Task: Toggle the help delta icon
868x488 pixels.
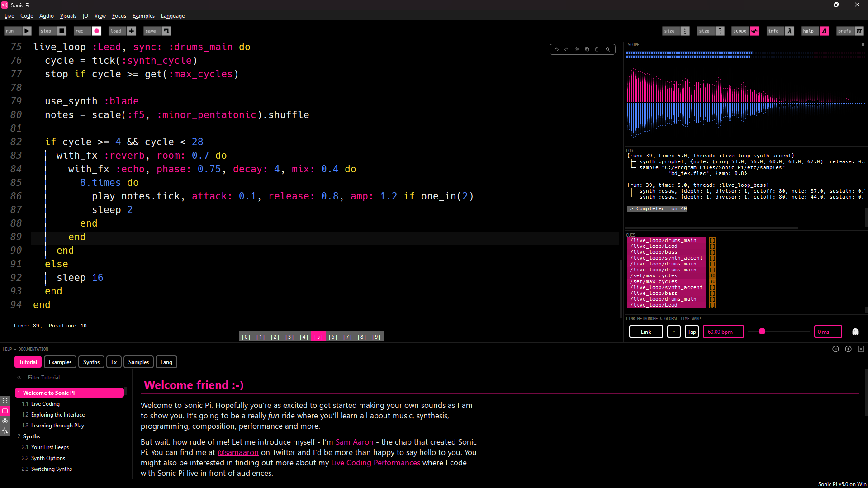Action: pyautogui.click(x=825, y=31)
